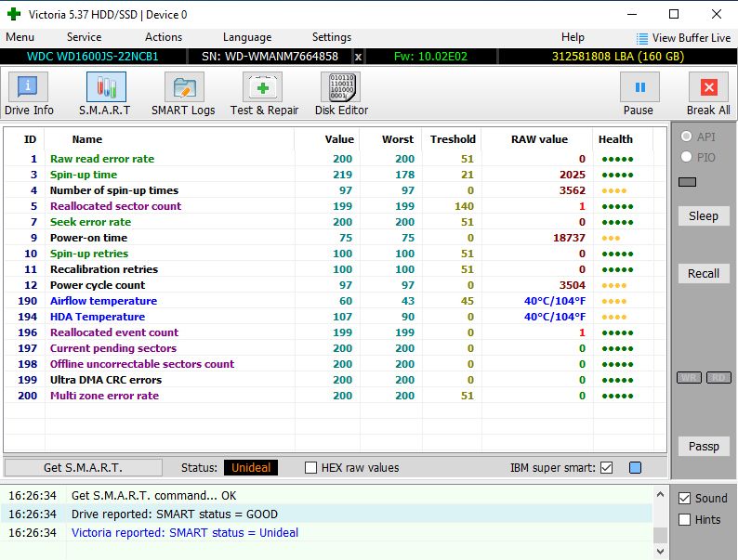The width and height of the screenshot is (738, 560).
Task: Select the HDA Temperature row
Action: click(336, 317)
